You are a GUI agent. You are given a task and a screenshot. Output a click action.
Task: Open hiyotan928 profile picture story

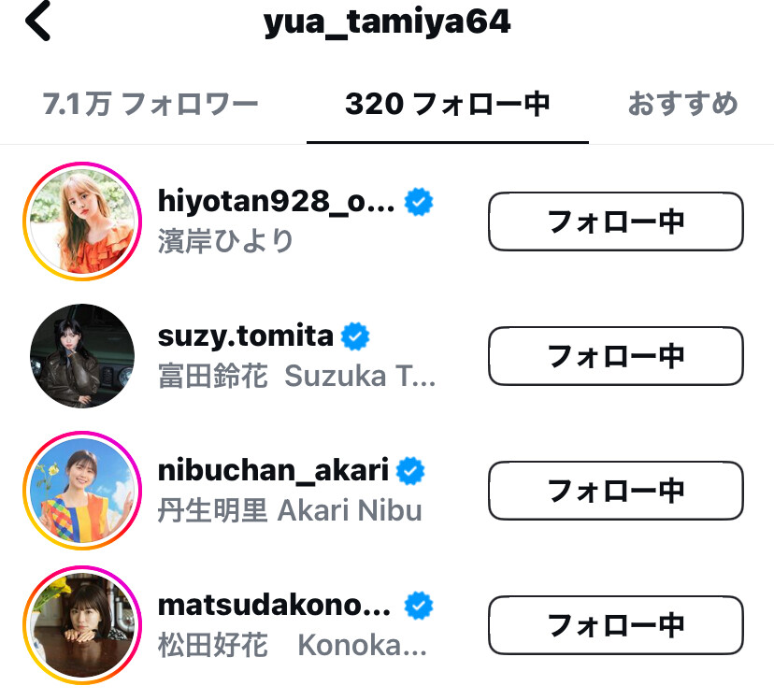[x=82, y=221]
